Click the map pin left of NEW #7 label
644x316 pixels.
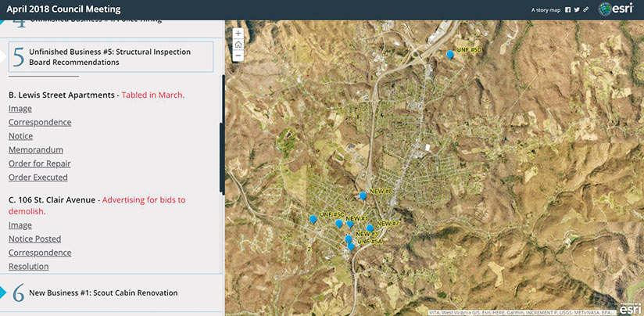click(370, 228)
